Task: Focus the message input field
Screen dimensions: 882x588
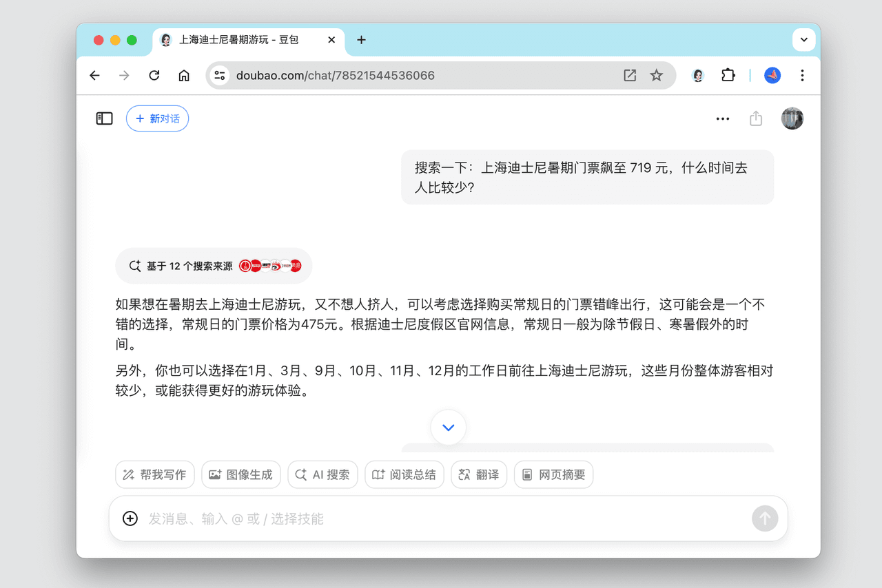Action: (x=441, y=518)
